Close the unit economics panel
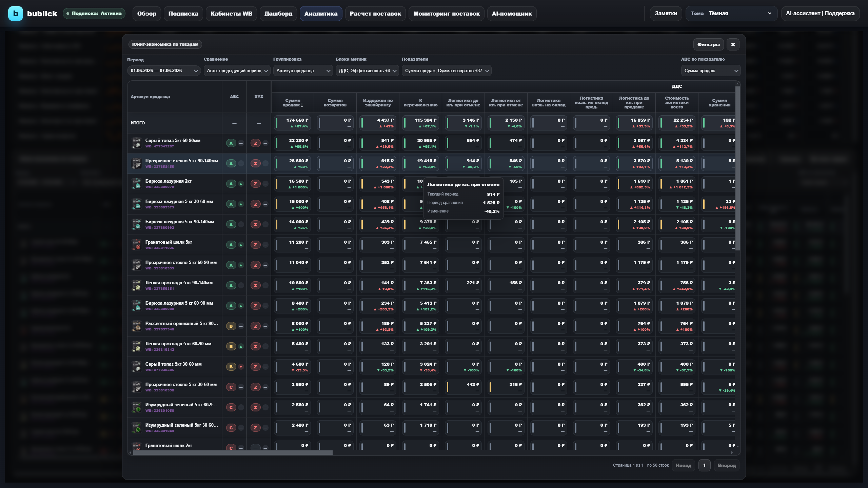The width and height of the screenshot is (868, 488). [733, 44]
